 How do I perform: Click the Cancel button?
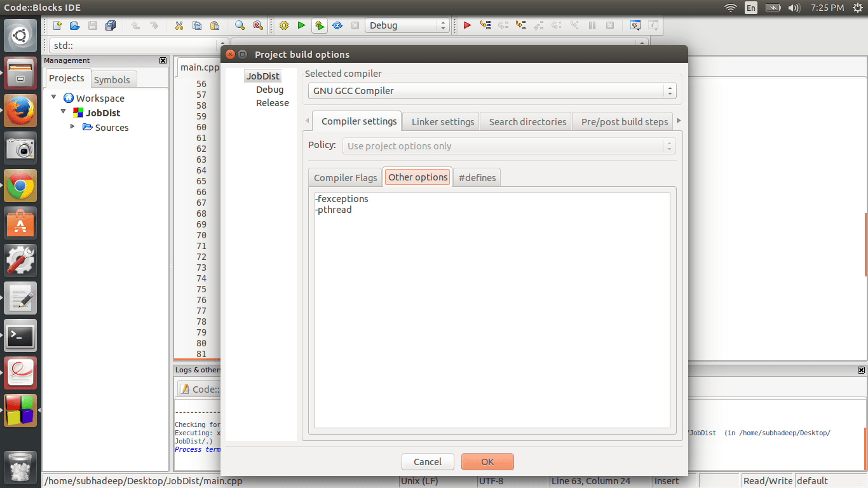click(x=428, y=462)
